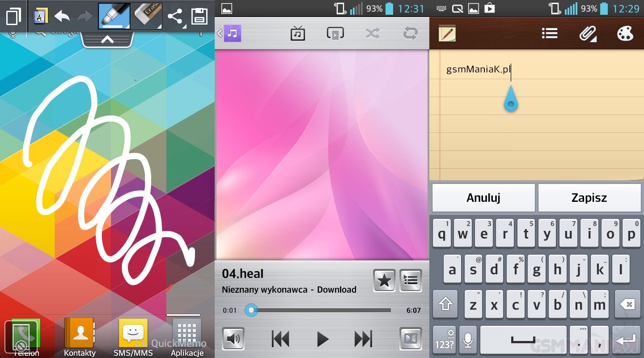644x358 pixels.
Task: Open the color palette icon in notes
Action: [625, 34]
